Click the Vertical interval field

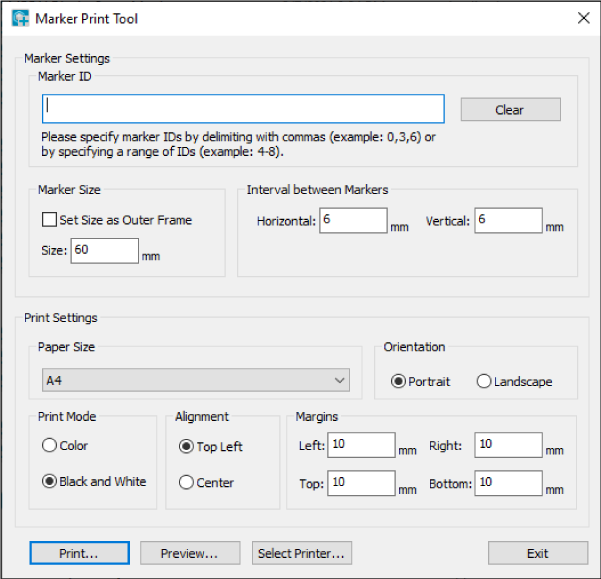pos(508,220)
